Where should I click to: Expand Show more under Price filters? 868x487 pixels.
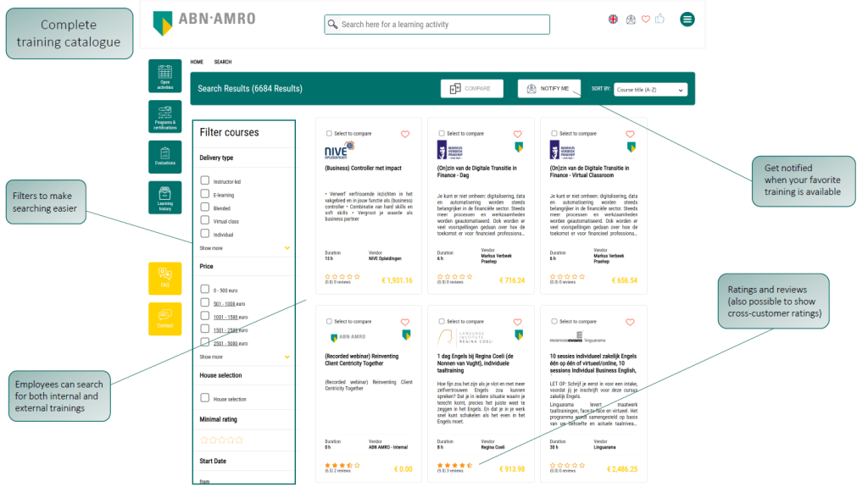(x=212, y=357)
